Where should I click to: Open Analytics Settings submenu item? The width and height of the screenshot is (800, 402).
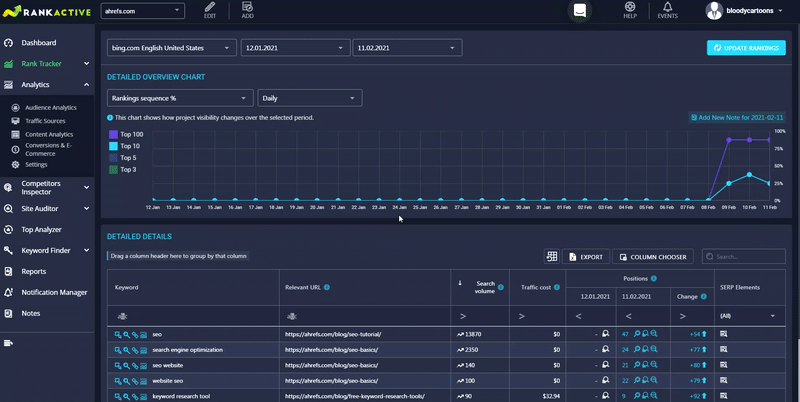click(36, 165)
